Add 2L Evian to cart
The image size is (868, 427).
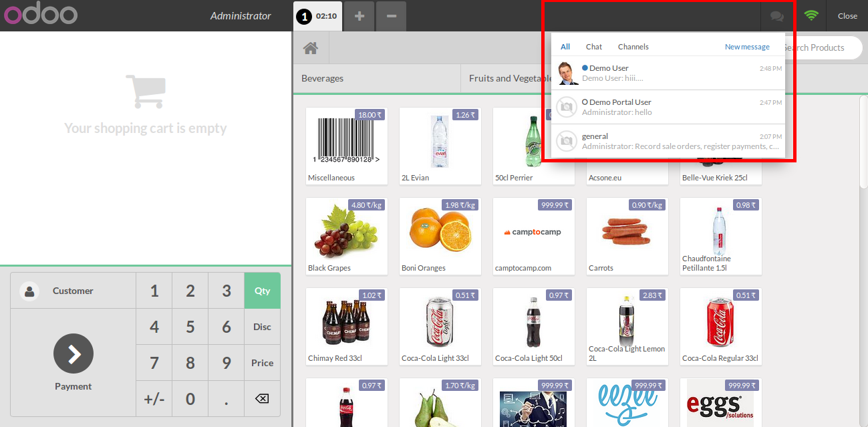coord(440,146)
